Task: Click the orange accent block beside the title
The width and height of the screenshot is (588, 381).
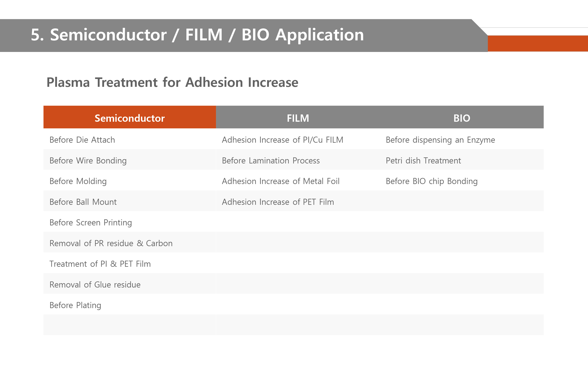Action: [x=538, y=44]
